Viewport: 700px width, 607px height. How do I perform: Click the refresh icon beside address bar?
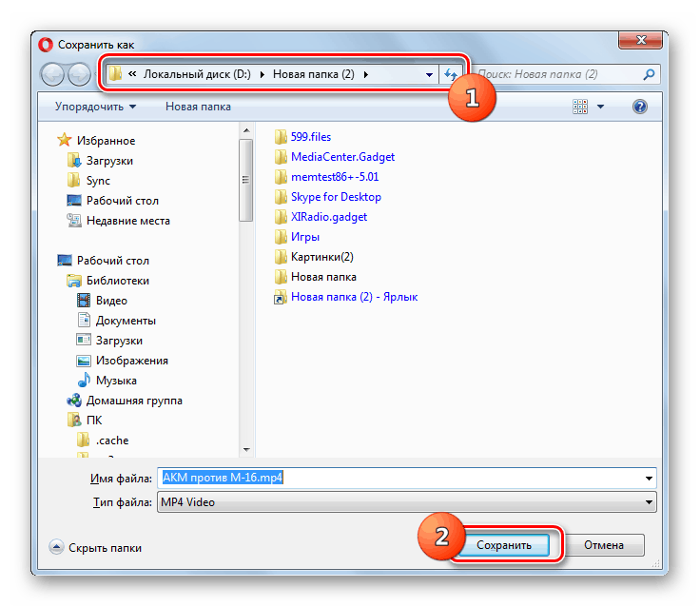451,74
